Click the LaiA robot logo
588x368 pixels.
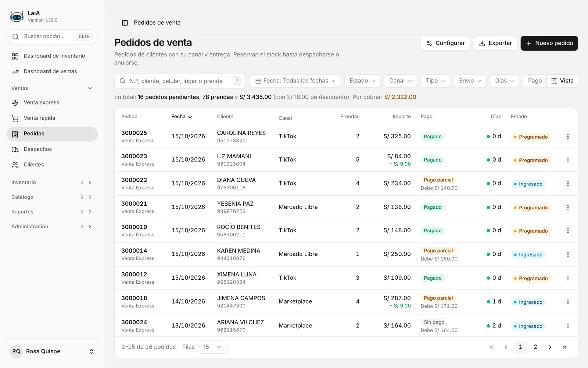(x=17, y=17)
